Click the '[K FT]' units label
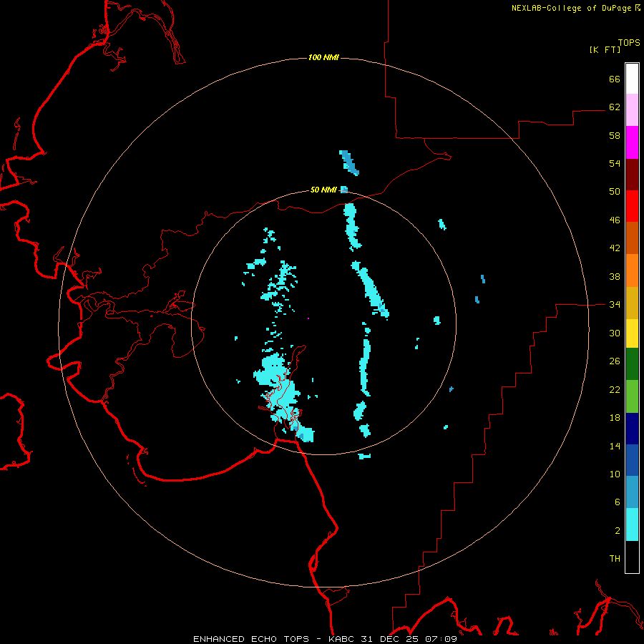Screen dimensions: 644x644 [x=605, y=49]
